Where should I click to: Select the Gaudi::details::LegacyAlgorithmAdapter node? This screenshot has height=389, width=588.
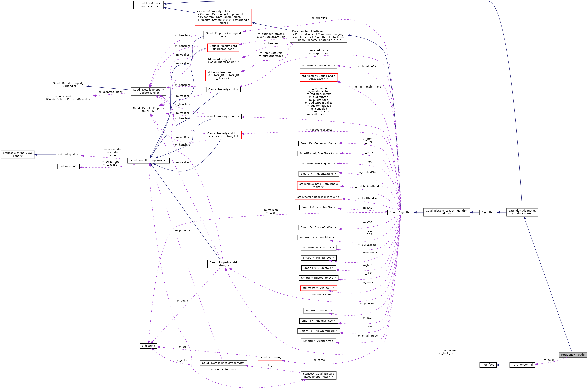[446, 212]
